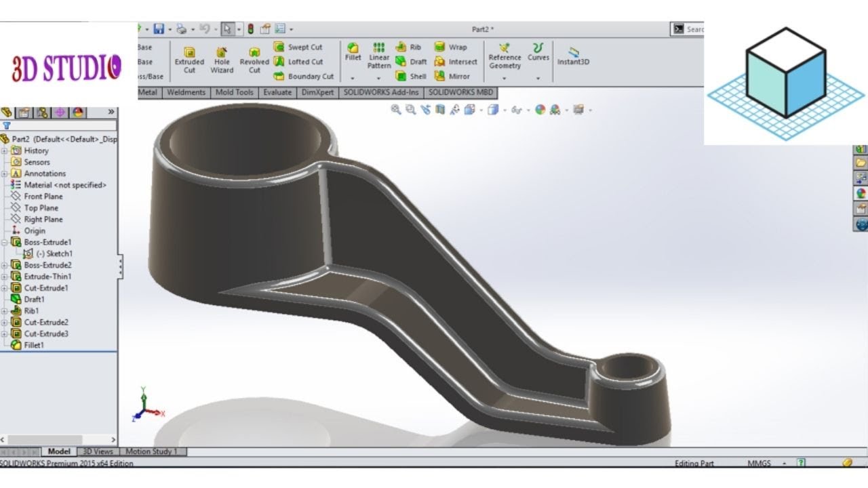Expand the Cut-Extrude1 feature node

[x=4, y=288]
